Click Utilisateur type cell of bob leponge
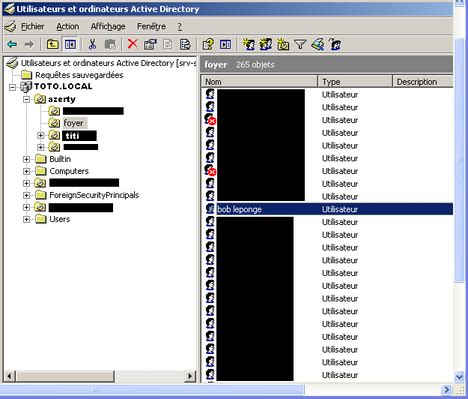Screen dimensions: 468x399 coord(340,209)
